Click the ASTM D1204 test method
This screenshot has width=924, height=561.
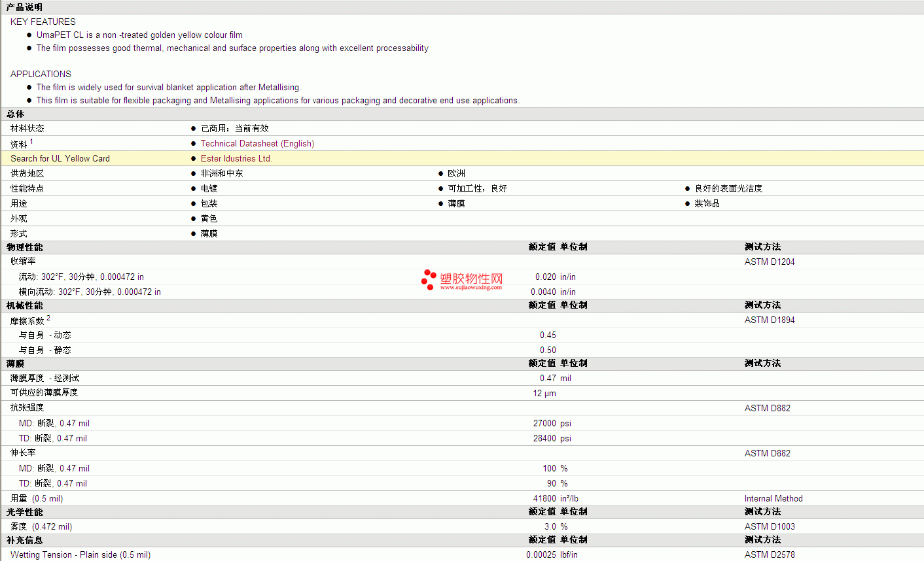tap(770, 262)
